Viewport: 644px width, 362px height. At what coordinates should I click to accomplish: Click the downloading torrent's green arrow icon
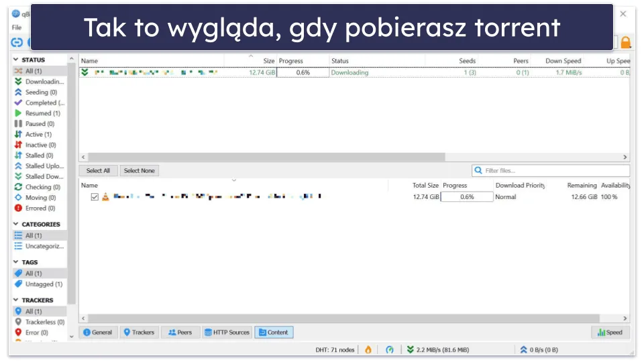(85, 72)
